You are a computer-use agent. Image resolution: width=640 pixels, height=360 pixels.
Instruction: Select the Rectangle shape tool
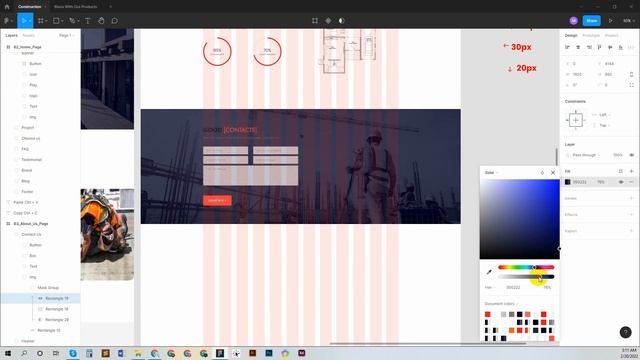(x=57, y=20)
